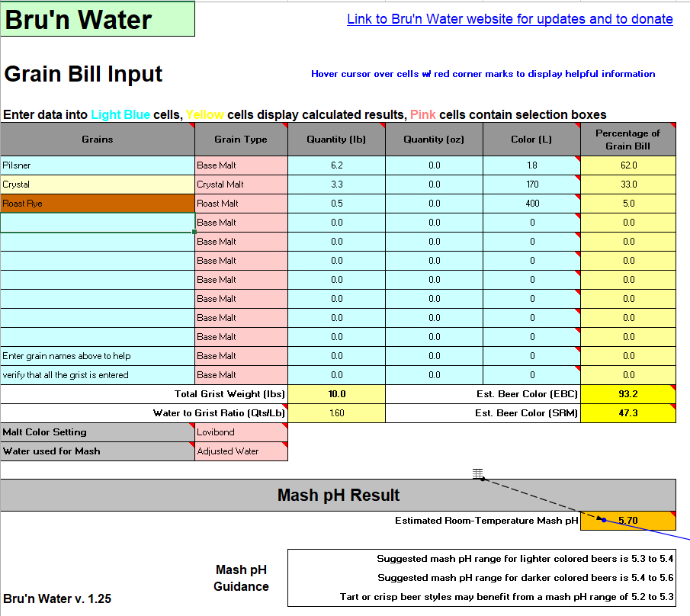The image size is (690, 616).
Task: Open the Roast Malt grain type selection
Action: 241,204
